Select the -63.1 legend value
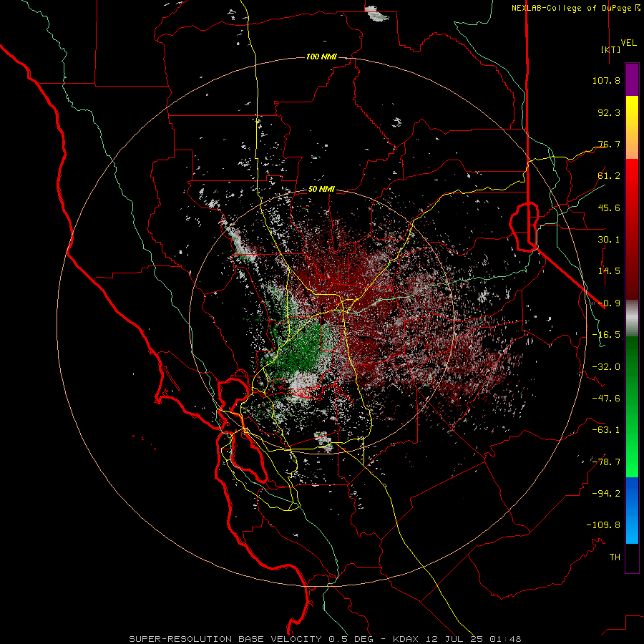 pos(606,429)
